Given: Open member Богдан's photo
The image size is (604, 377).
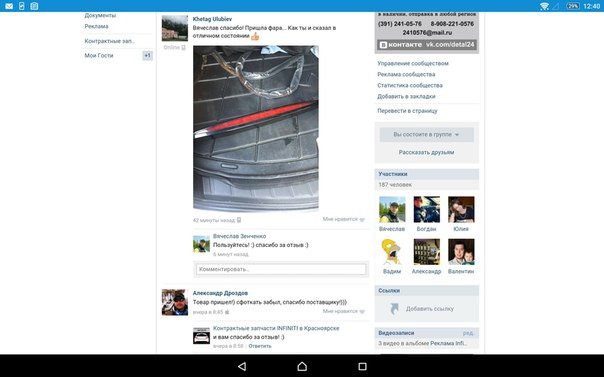Looking at the screenshot, I should pos(426,209).
